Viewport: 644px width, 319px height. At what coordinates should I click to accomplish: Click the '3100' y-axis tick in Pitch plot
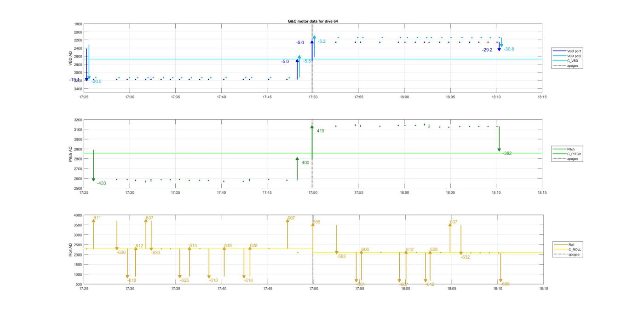pyautogui.click(x=78, y=129)
